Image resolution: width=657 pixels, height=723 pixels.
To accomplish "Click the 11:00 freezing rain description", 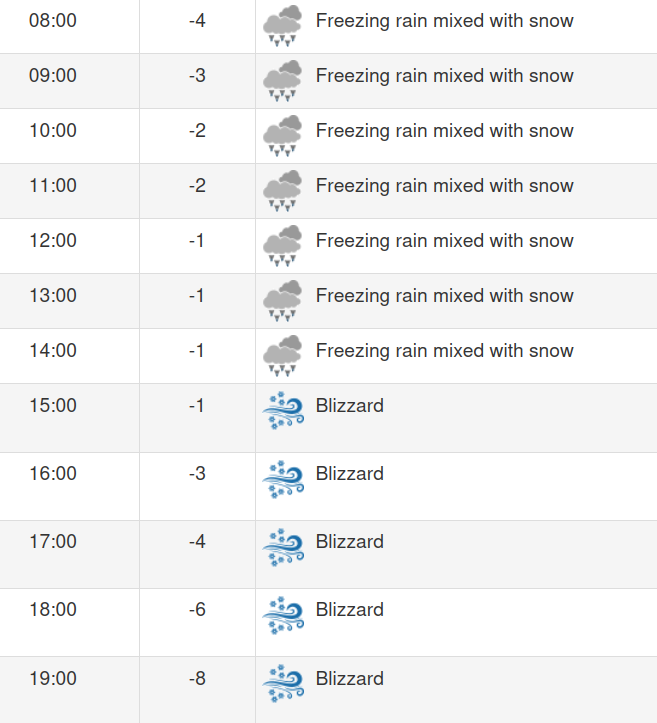I will pyautogui.click(x=444, y=186).
